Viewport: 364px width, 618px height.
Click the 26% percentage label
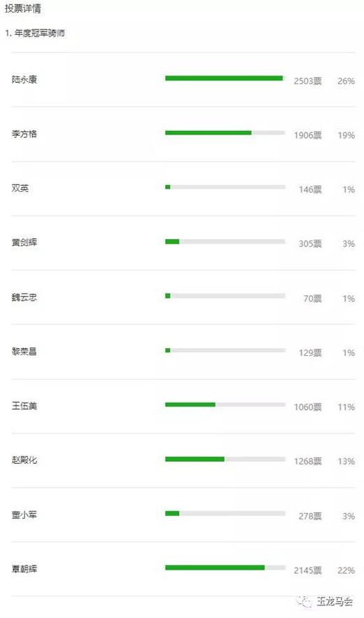pyautogui.click(x=346, y=81)
